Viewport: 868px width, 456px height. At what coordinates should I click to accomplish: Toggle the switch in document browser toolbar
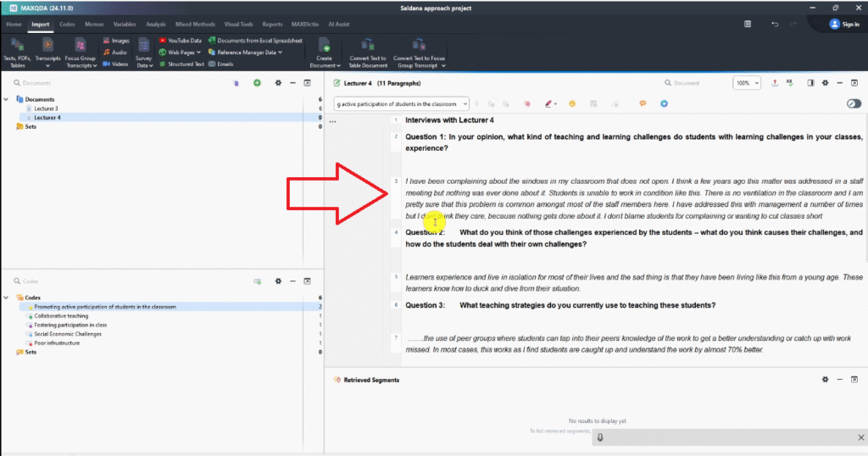tap(853, 103)
